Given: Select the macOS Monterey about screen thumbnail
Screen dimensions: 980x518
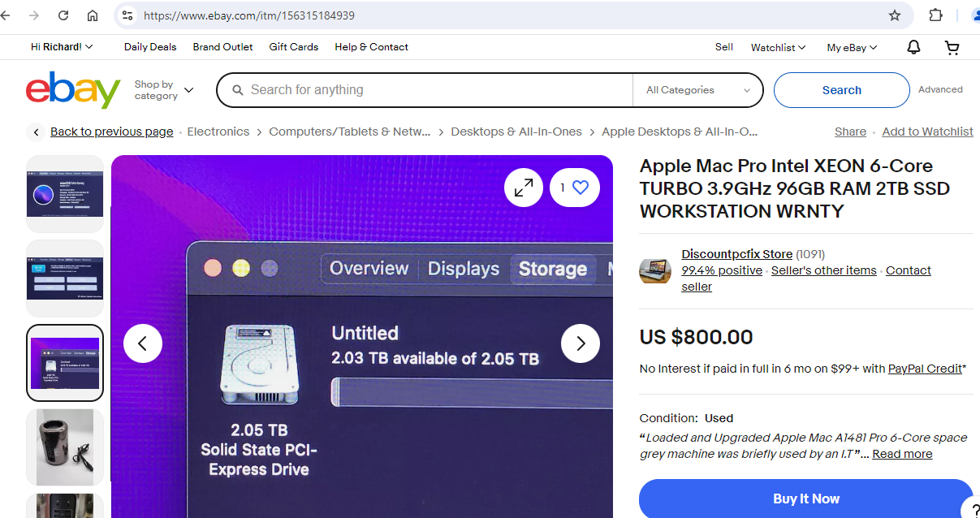Looking at the screenshot, I should [65, 194].
